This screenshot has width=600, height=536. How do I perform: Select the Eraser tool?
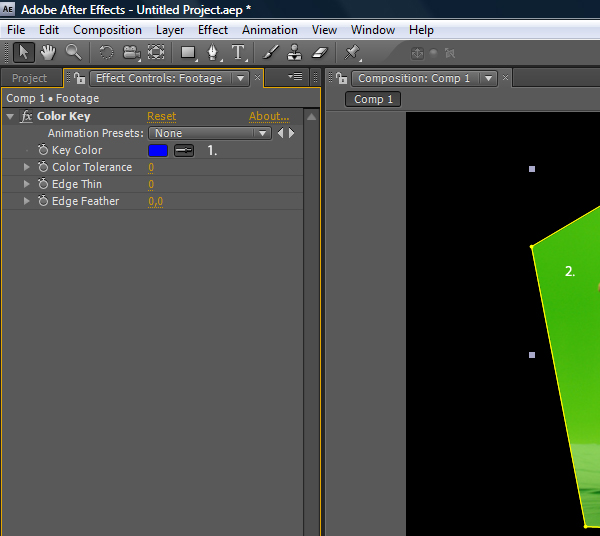click(x=320, y=52)
